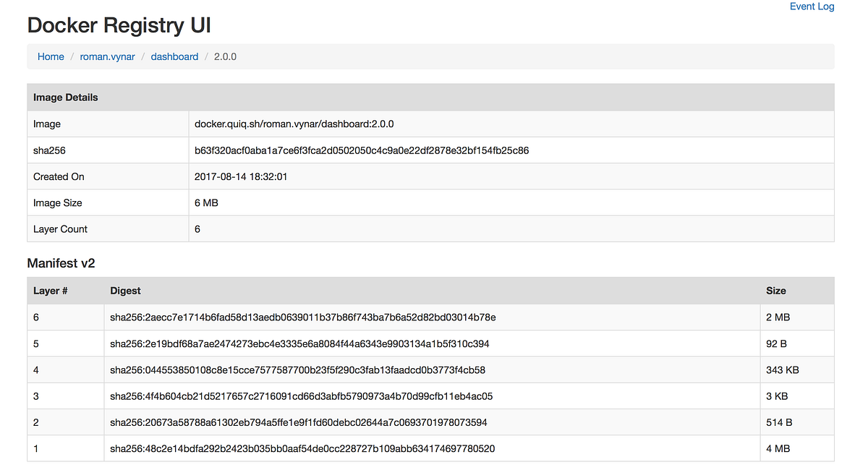Sort by the Digest column header
Screen dimensions: 868x470
click(x=125, y=290)
